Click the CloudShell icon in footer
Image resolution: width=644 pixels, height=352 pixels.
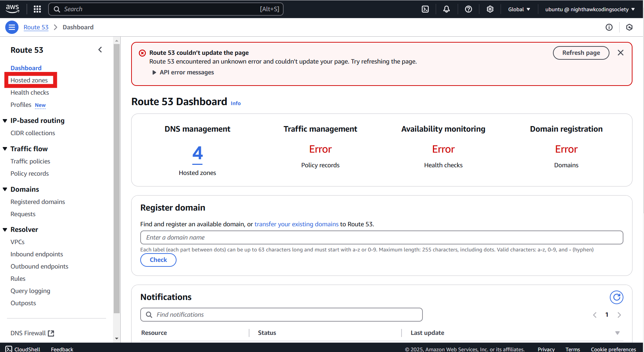coord(9,349)
